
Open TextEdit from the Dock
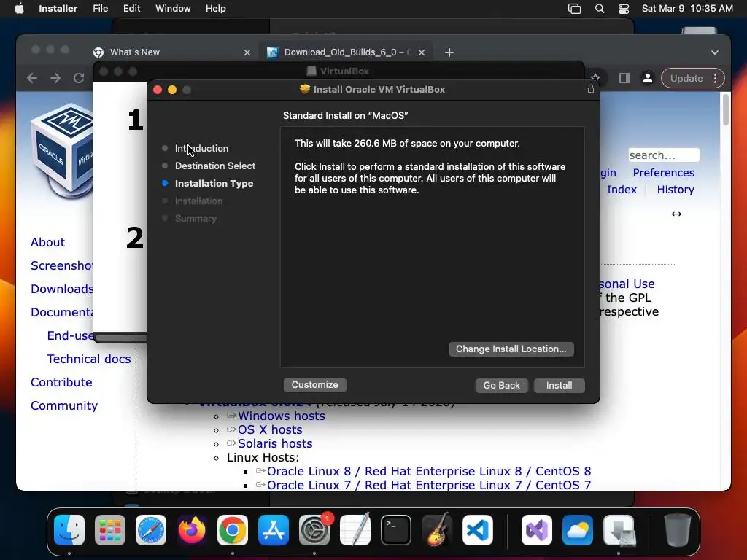(x=355, y=530)
